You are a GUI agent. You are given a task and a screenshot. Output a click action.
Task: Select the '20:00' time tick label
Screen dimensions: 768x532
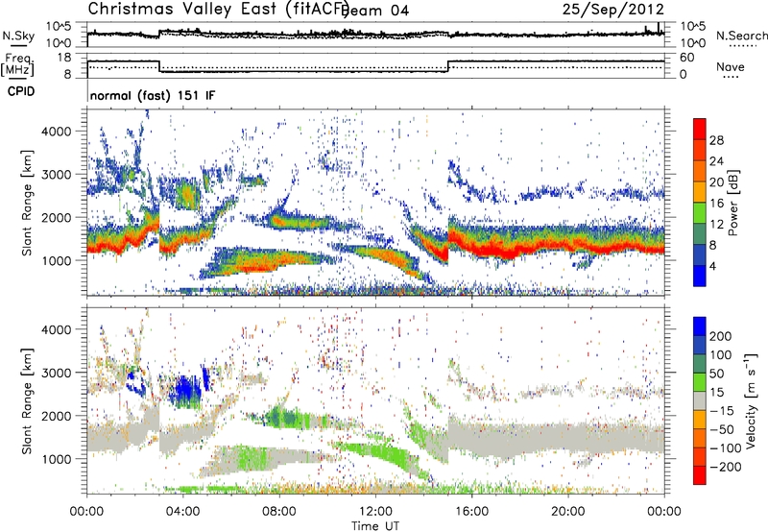567,512
